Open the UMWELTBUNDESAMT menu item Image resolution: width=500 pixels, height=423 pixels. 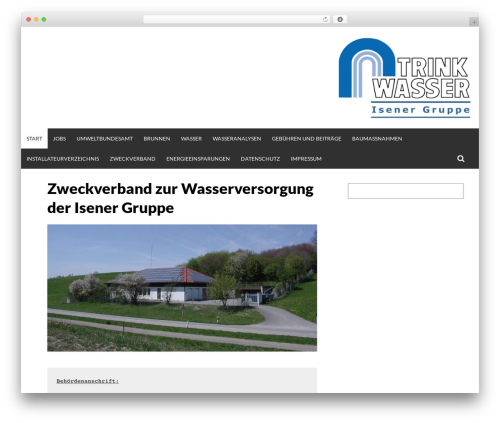(x=105, y=139)
